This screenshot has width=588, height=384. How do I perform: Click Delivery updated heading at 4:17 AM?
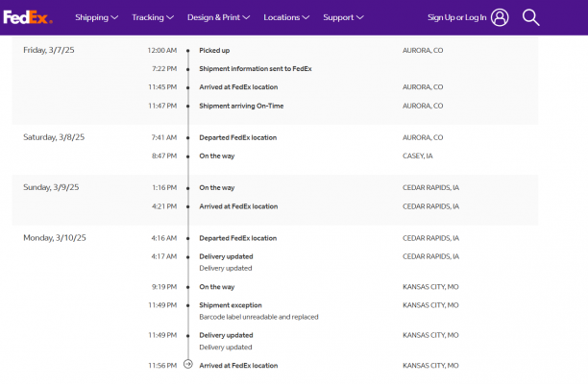(226, 256)
